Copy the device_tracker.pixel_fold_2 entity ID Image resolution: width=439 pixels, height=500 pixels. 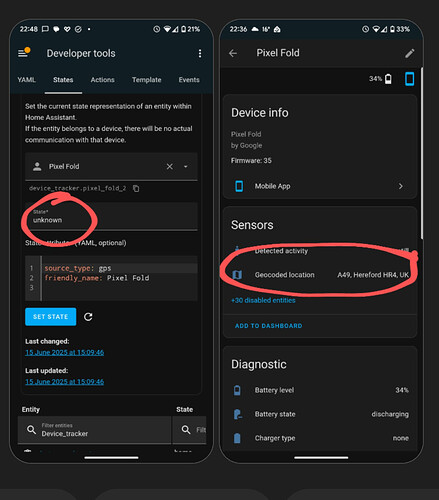click(x=136, y=189)
